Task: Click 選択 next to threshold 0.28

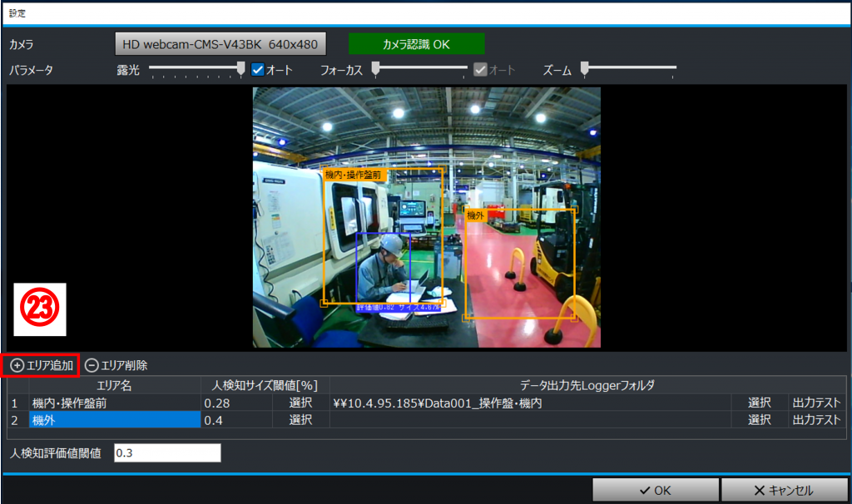Action: 300,403
